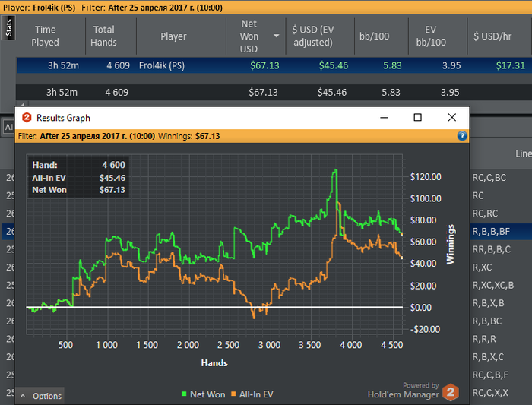Click the totals row 3h 52m cell
532x405 pixels.
tap(62, 92)
